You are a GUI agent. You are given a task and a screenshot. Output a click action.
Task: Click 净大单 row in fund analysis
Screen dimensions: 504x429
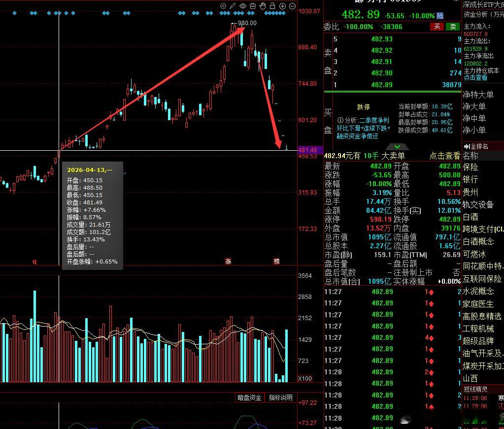point(474,106)
